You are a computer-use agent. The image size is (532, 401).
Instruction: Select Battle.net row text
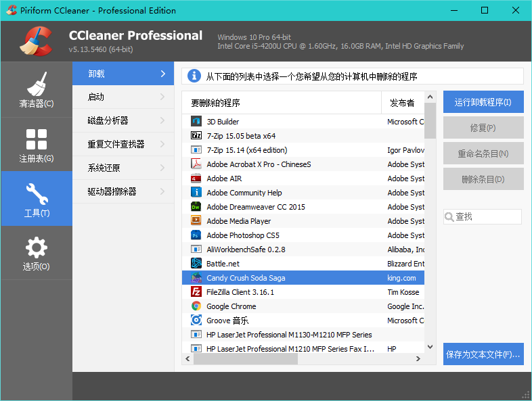coord(223,263)
